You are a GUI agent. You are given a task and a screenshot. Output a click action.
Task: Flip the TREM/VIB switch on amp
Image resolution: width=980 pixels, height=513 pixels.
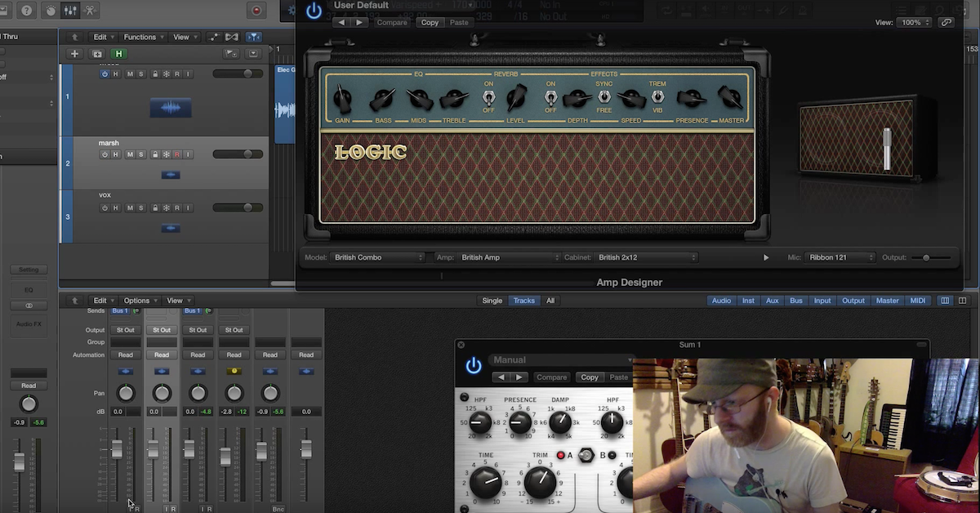click(x=657, y=97)
